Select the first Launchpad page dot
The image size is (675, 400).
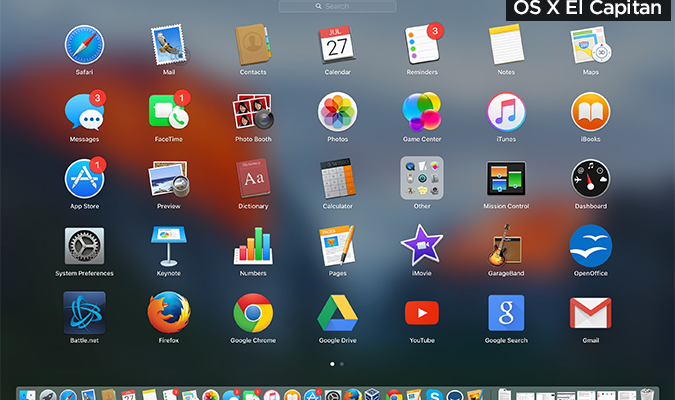[x=332, y=364]
